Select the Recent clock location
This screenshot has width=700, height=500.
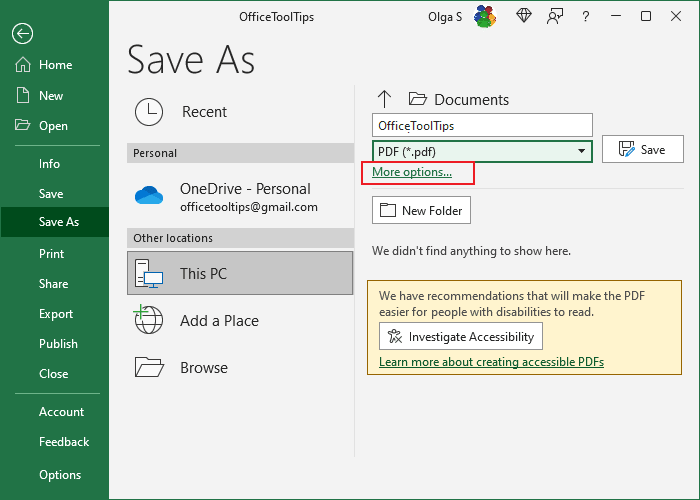point(204,112)
